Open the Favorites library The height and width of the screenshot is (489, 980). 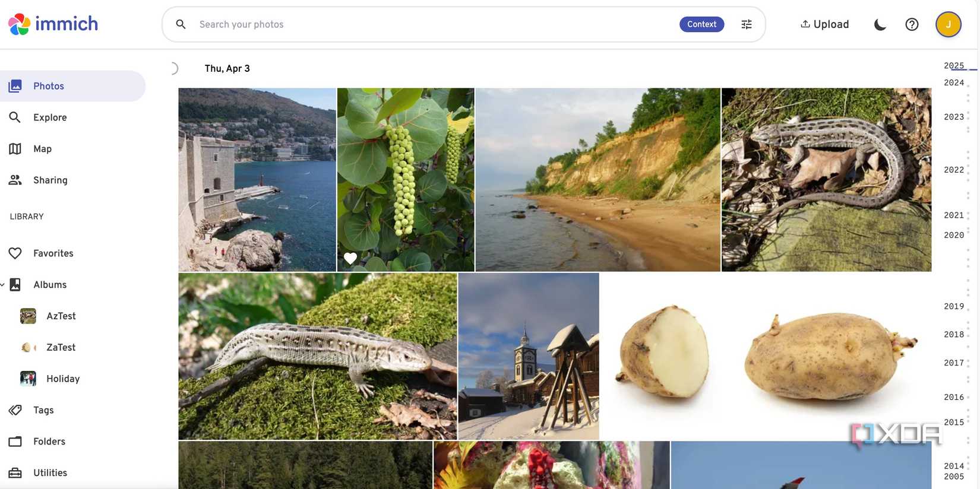(x=53, y=253)
